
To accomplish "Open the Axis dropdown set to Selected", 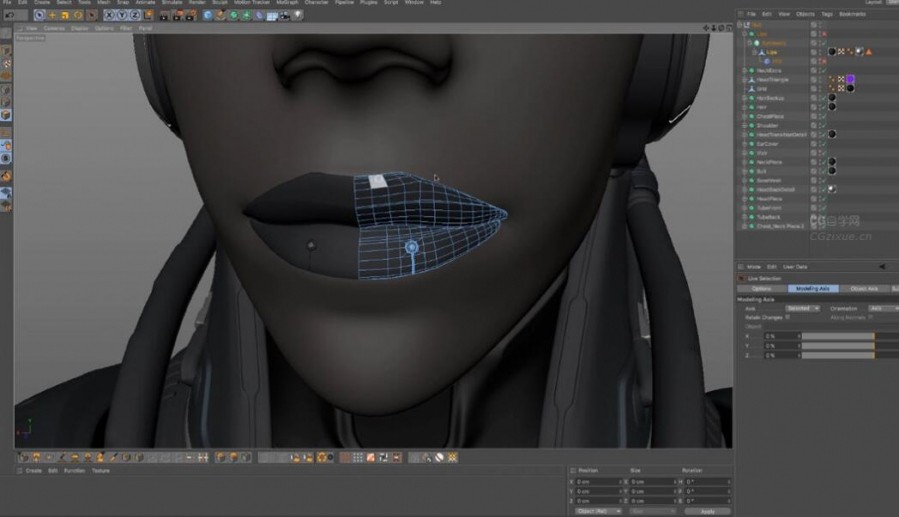I will click(802, 308).
